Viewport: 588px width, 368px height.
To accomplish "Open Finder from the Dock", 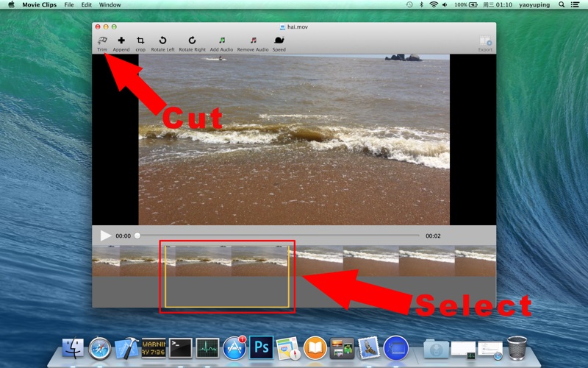I will (73, 347).
